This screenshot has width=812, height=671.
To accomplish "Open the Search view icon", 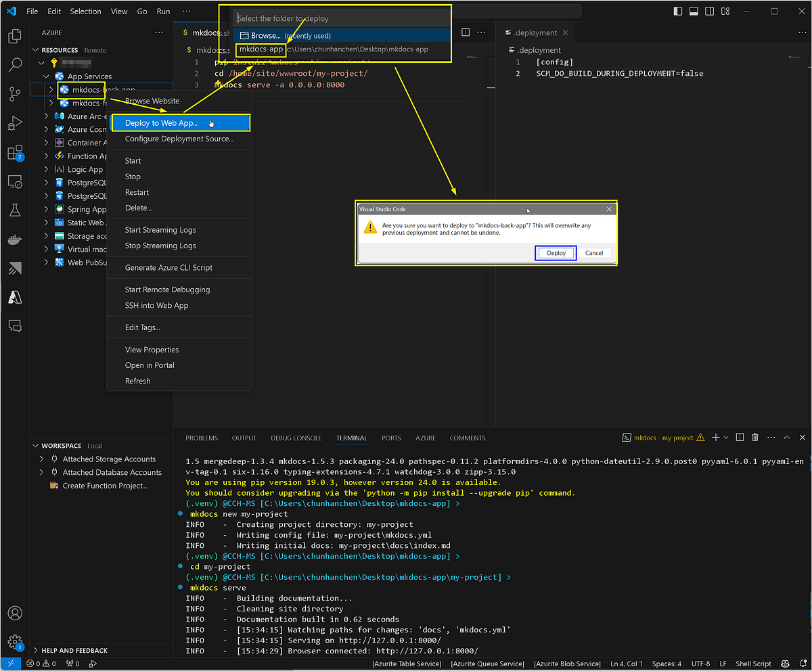I will (15, 65).
